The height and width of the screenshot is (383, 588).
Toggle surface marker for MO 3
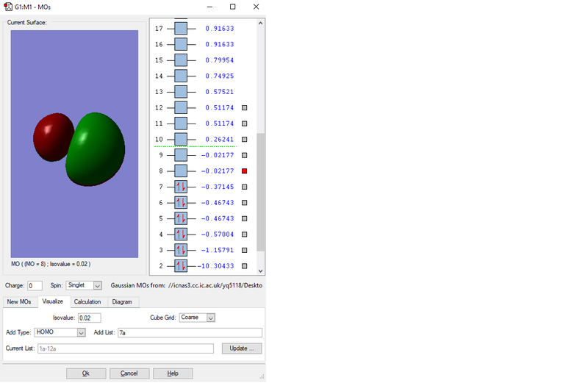pos(245,250)
